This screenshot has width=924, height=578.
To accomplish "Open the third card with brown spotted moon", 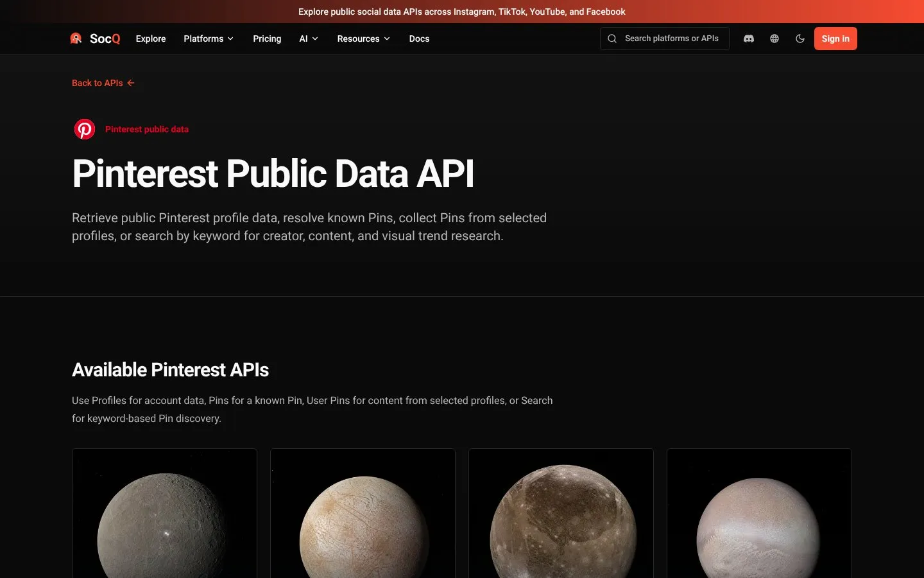I will coord(561,513).
